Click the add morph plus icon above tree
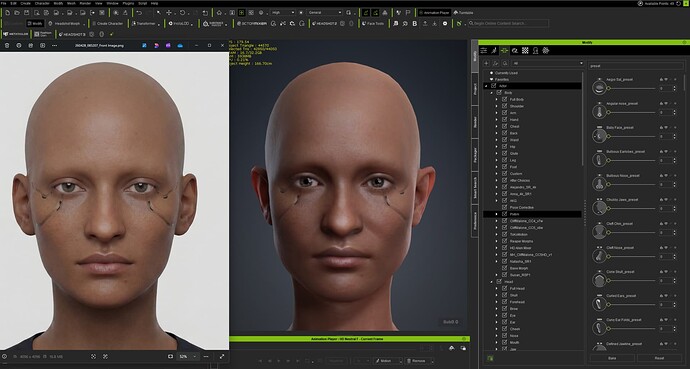 click(486, 63)
